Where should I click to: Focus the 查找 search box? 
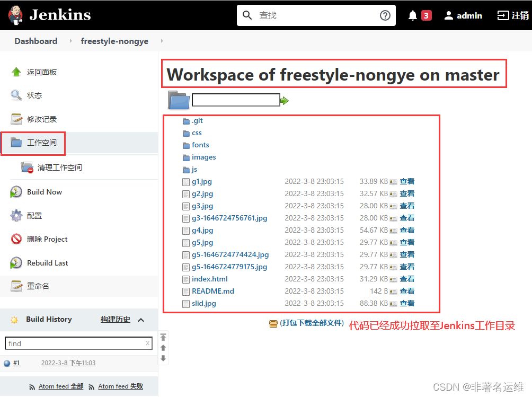click(315, 15)
